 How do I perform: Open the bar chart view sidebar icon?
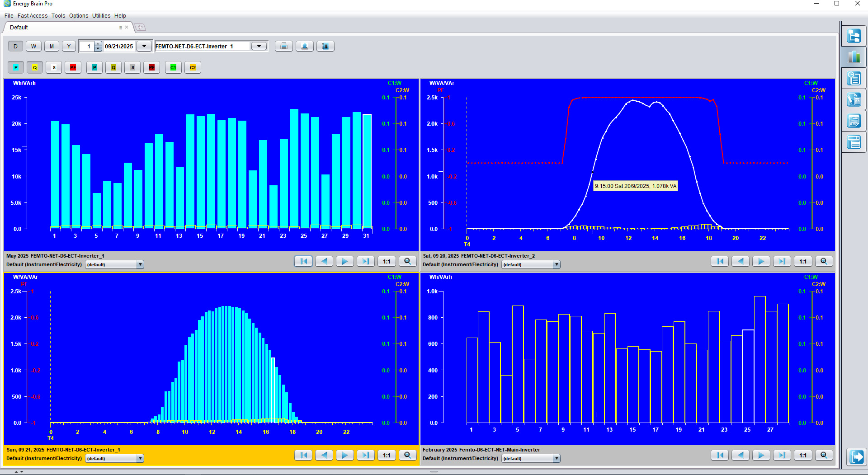854,57
